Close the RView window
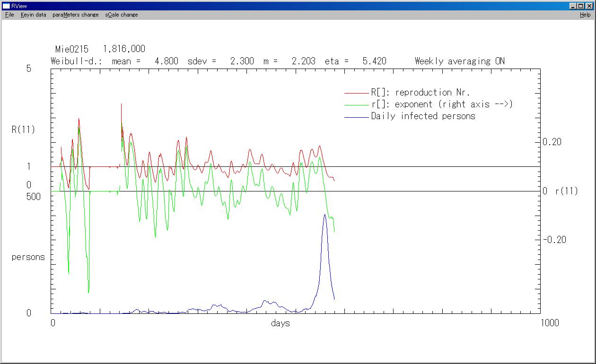The image size is (596, 364). [x=589, y=6]
